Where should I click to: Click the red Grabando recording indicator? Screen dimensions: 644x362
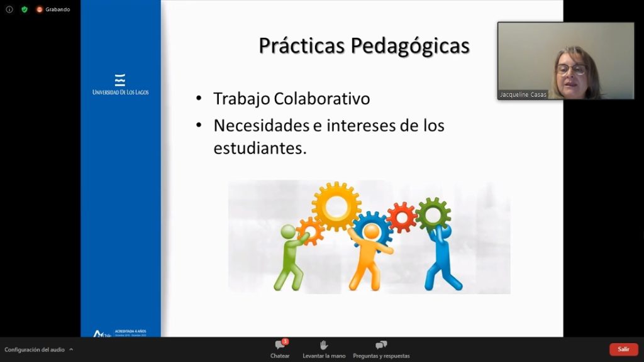coord(40,9)
